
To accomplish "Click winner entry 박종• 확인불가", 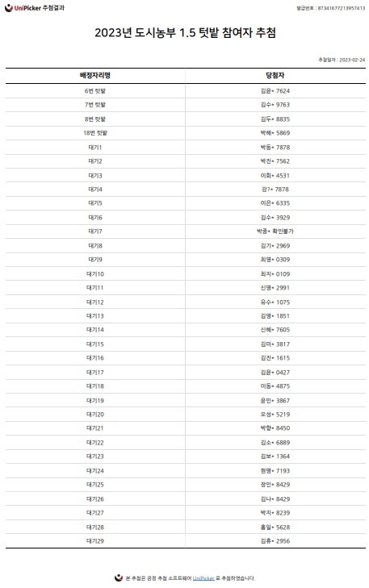I will 275,231.
